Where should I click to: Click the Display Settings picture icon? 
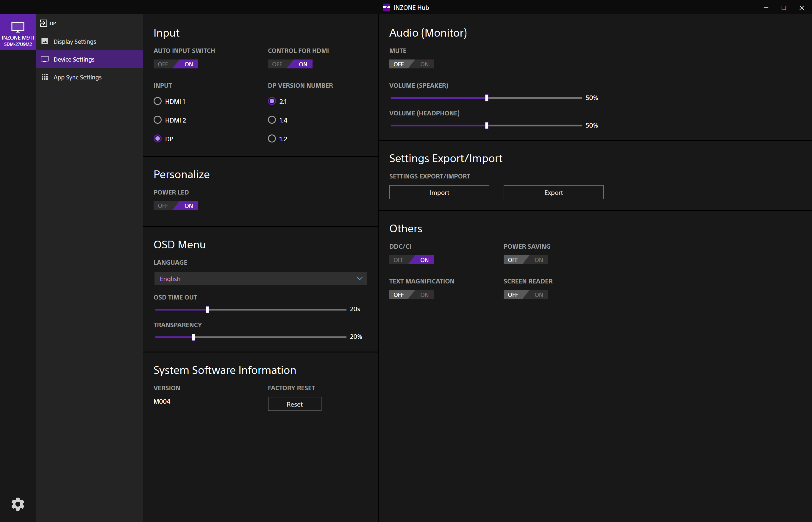click(x=44, y=41)
